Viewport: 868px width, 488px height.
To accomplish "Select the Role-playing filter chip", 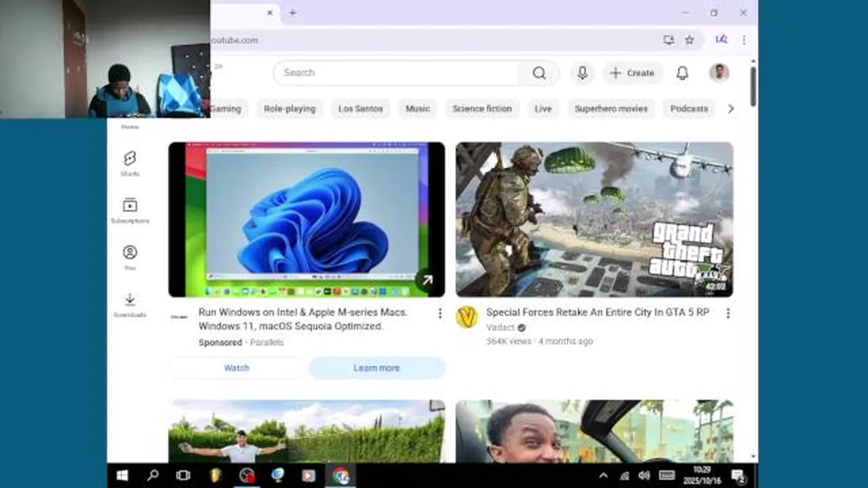I will [290, 108].
